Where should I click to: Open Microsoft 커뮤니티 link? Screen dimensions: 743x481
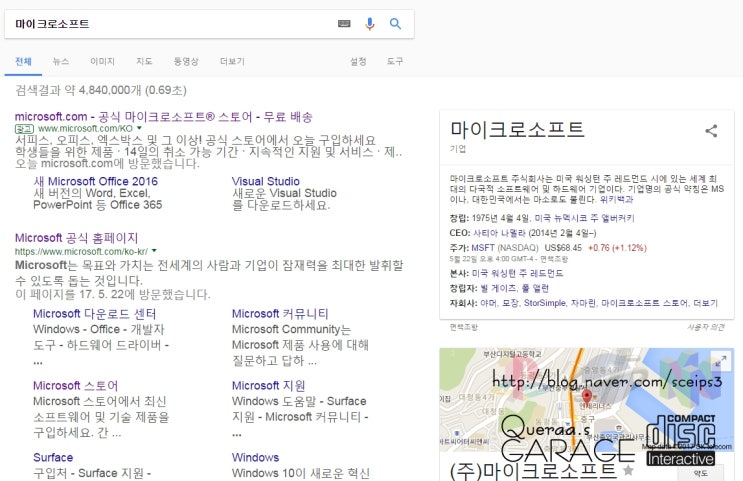coord(280,313)
